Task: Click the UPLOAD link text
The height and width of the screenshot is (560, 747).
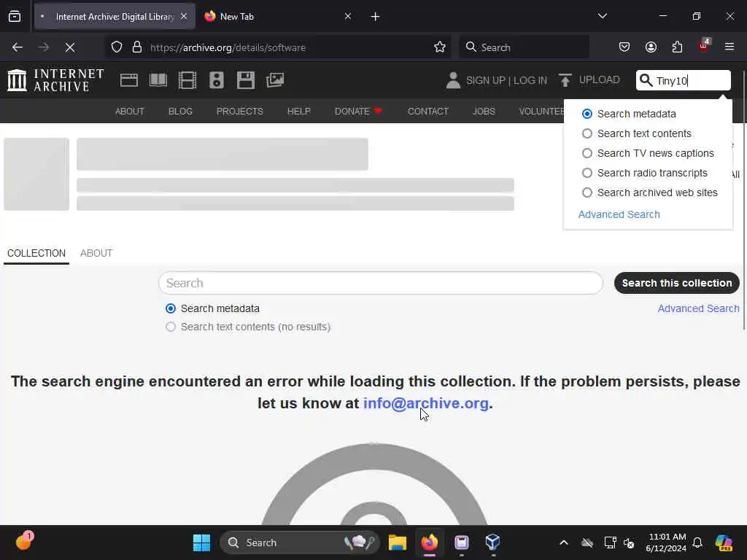Action: (x=600, y=80)
